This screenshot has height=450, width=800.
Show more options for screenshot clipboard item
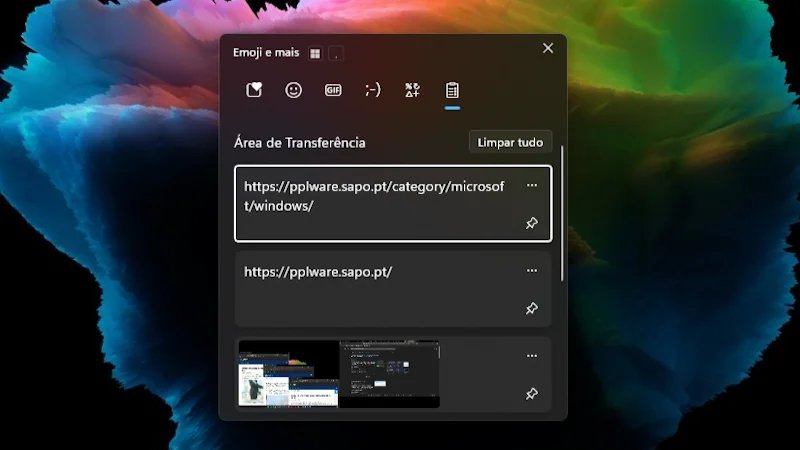[x=531, y=356]
